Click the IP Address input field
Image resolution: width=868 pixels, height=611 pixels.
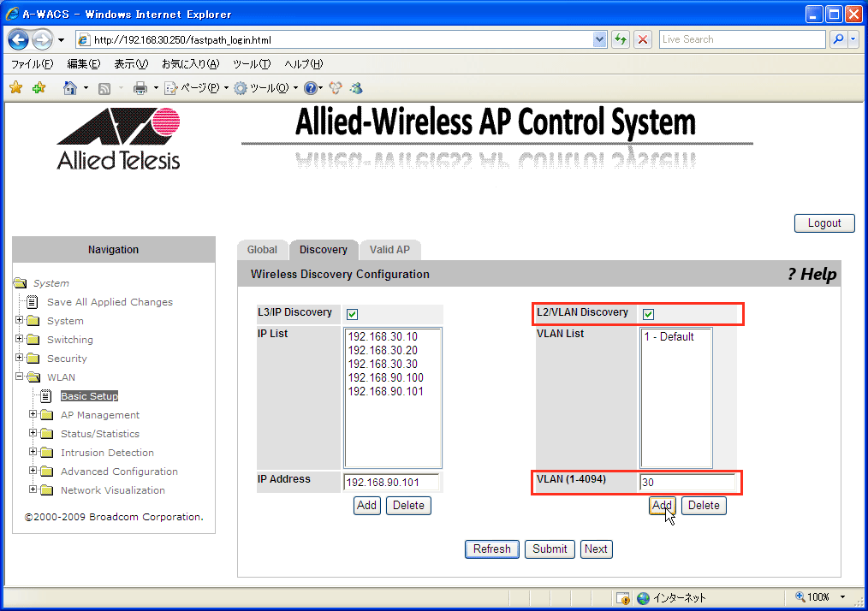click(391, 483)
